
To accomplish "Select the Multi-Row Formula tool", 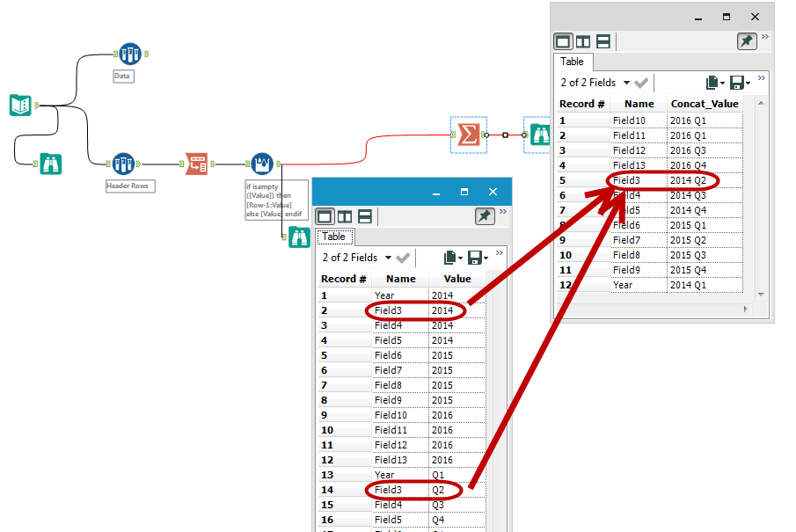I will (x=262, y=164).
